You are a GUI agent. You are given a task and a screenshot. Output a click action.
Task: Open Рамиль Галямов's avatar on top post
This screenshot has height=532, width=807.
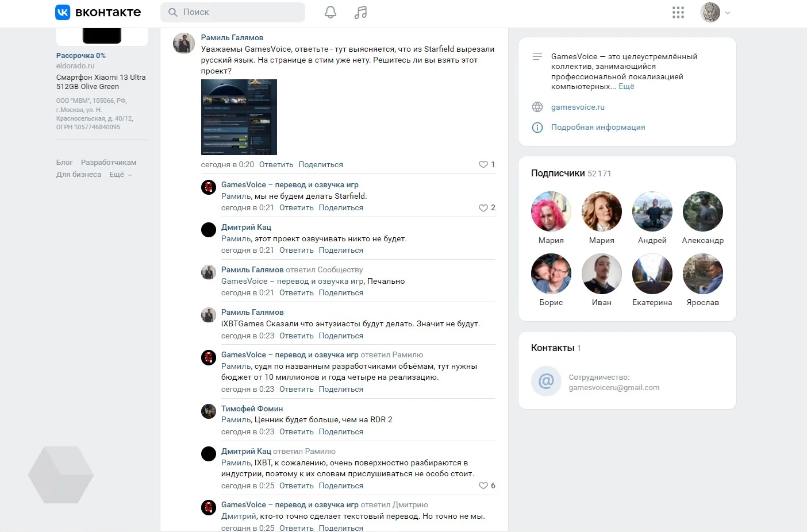(184, 43)
